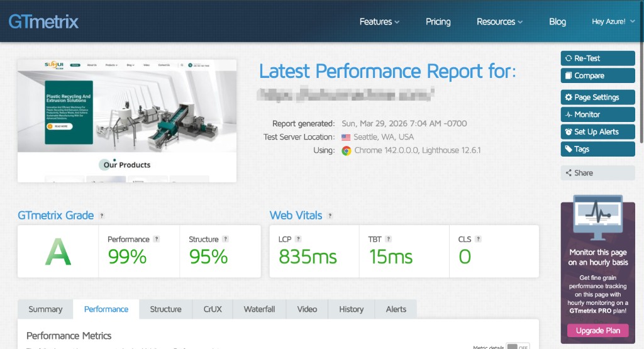Click the grade letter A
This screenshot has width=644, height=349.
pos(58,252)
